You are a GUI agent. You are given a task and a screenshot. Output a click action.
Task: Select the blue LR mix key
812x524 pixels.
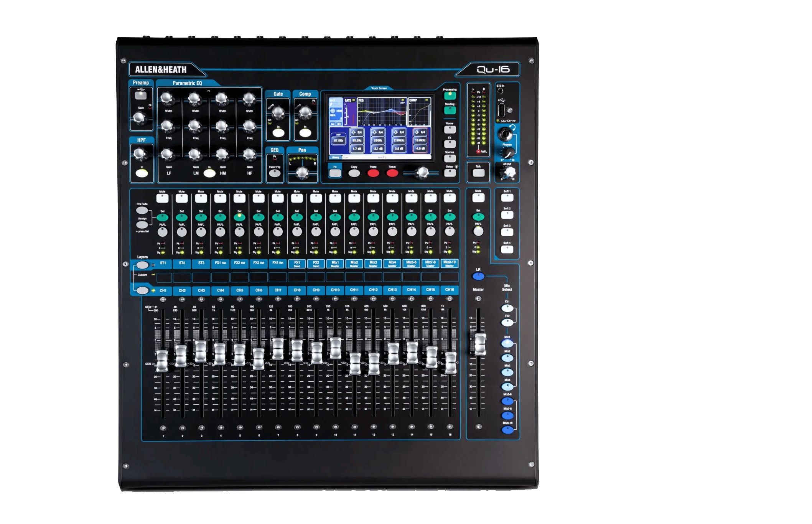click(478, 277)
